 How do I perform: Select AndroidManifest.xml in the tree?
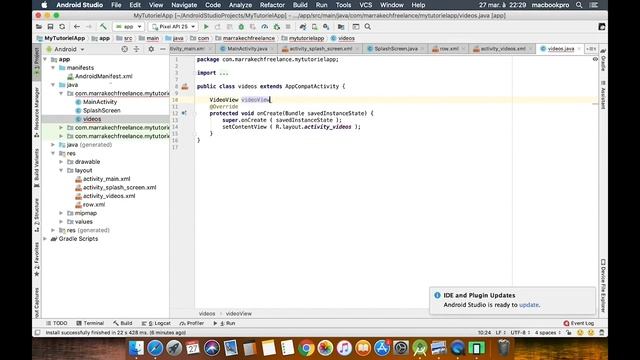coord(103,76)
